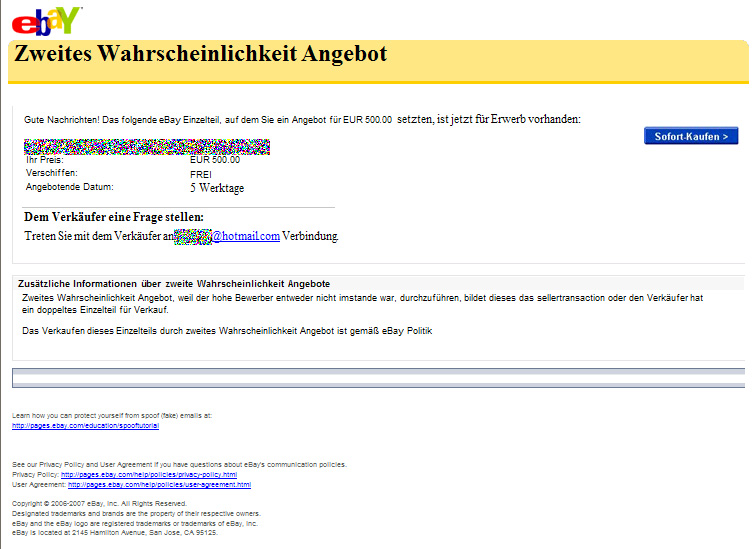The image size is (752, 549).
Task: Click the Dem Verkäufer eine Frage stellen heading
Action: [x=113, y=217]
